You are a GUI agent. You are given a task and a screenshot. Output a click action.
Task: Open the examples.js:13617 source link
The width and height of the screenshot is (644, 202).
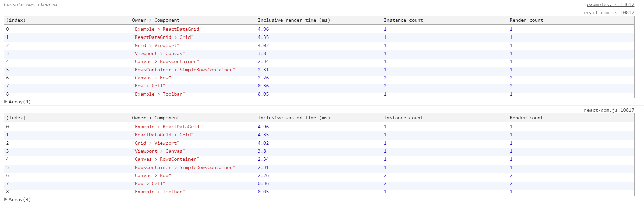tap(610, 4)
